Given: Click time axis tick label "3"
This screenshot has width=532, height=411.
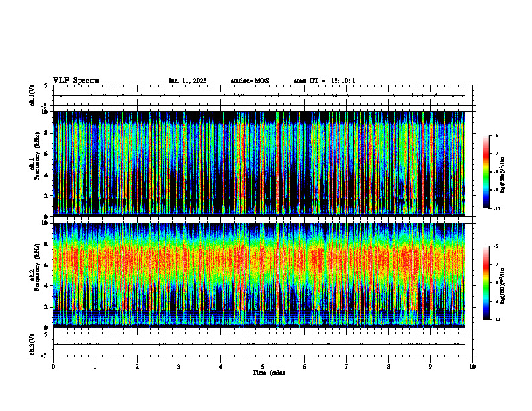Looking at the screenshot, I should tap(179, 367).
